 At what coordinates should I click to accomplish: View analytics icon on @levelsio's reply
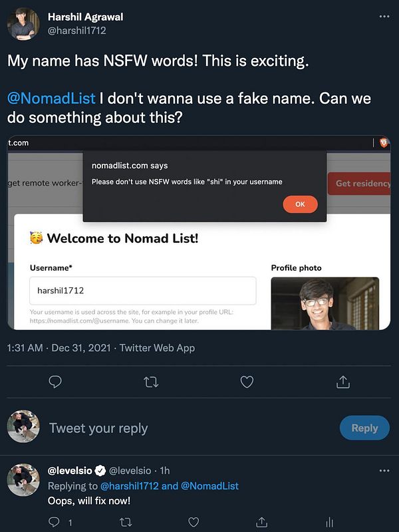point(329,522)
